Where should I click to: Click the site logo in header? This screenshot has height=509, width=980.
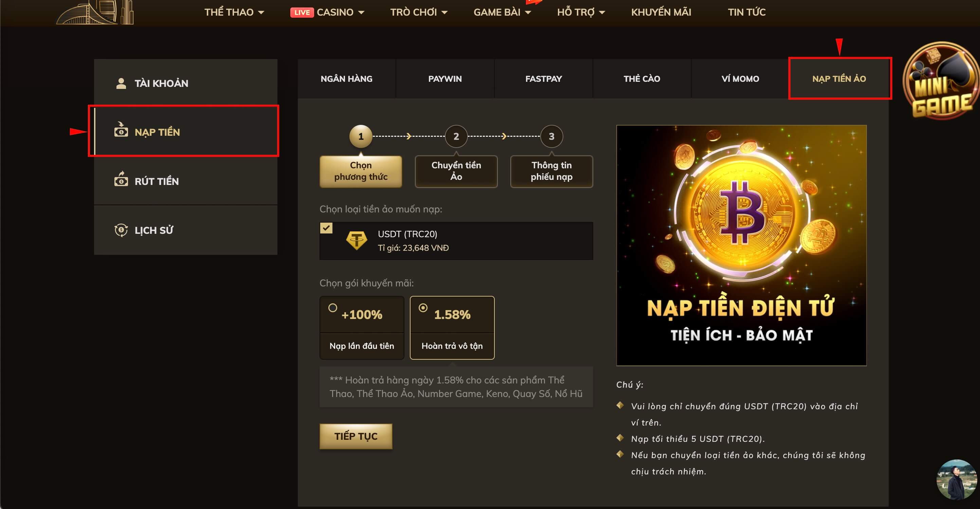pos(95,12)
